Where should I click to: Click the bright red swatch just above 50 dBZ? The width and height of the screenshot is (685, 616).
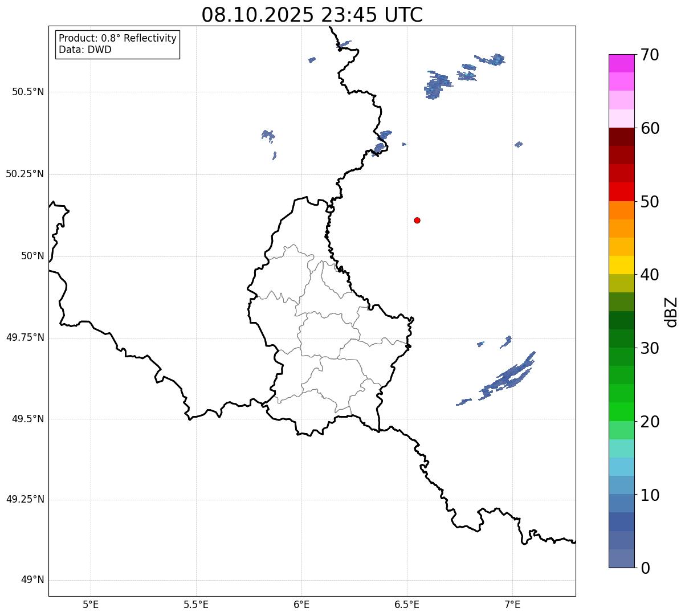[x=621, y=192]
